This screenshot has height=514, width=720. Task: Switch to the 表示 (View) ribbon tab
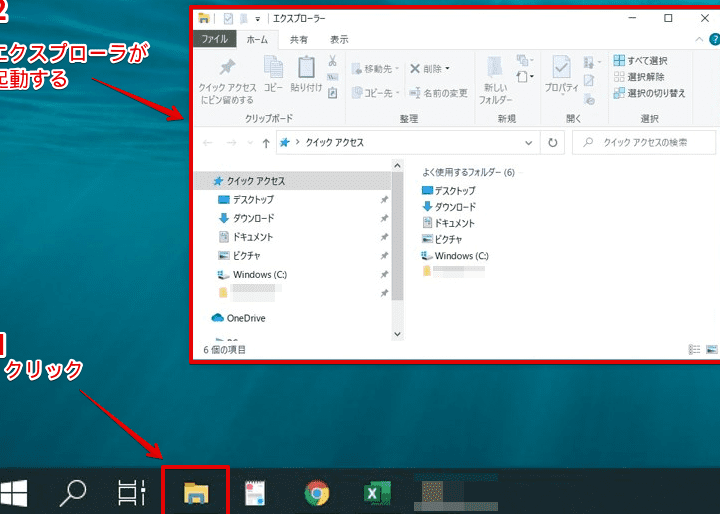point(339,40)
